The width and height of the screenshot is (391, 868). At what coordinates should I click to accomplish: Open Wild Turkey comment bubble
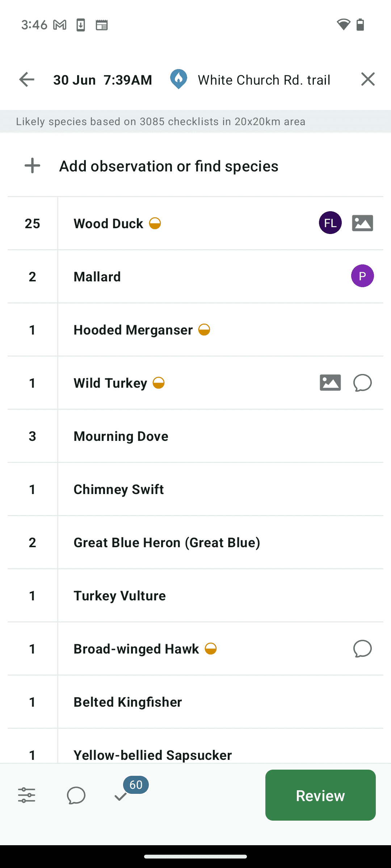coord(362,383)
